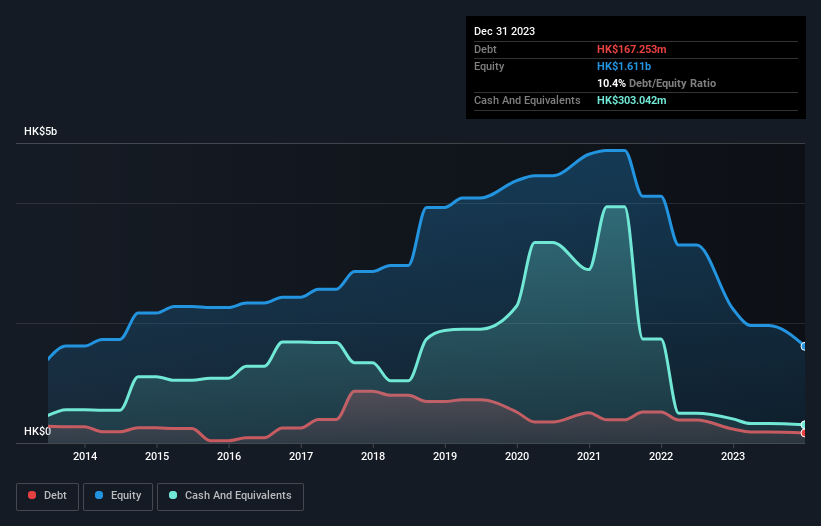Click the HK$167.253m debt value
821x526 pixels.
pos(631,49)
